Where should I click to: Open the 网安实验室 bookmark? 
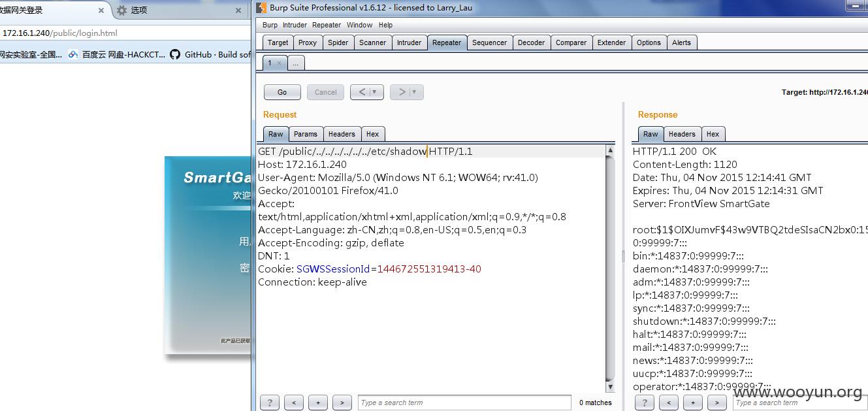pyautogui.click(x=31, y=55)
